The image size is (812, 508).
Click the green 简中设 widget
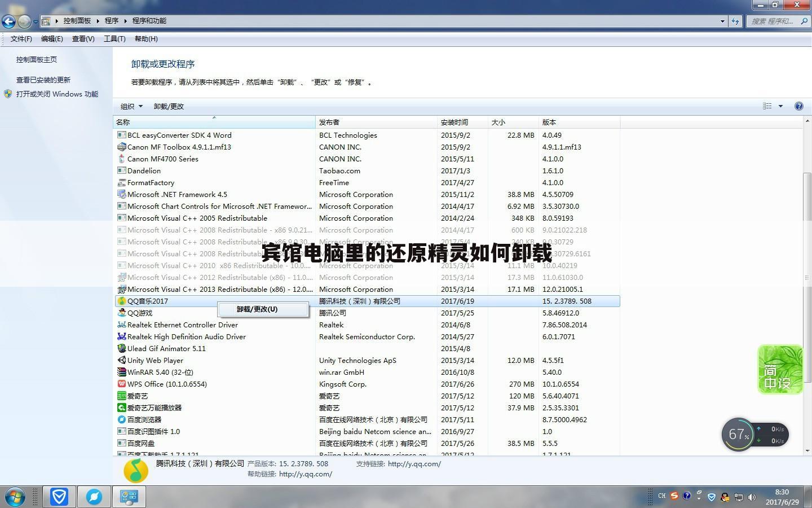click(x=780, y=369)
